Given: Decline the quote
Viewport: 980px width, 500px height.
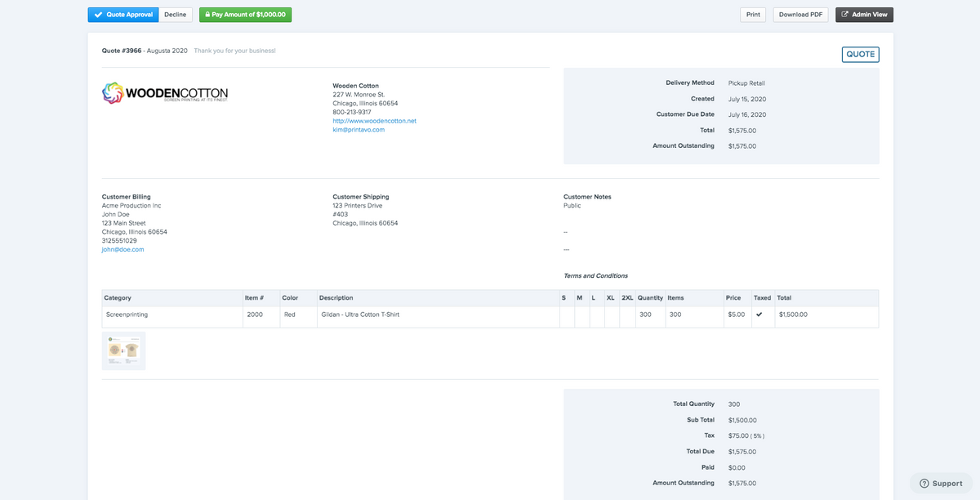Looking at the screenshot, I should point(175,15).
